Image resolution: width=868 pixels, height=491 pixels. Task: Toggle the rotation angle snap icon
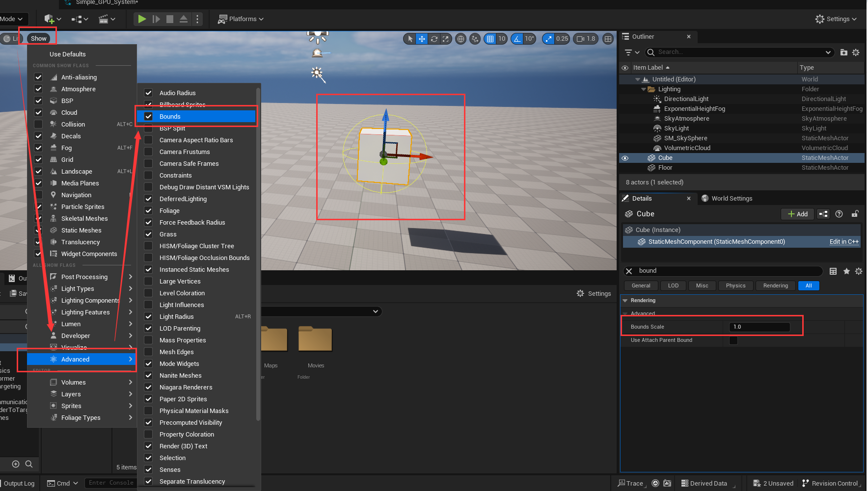(517, 39)
